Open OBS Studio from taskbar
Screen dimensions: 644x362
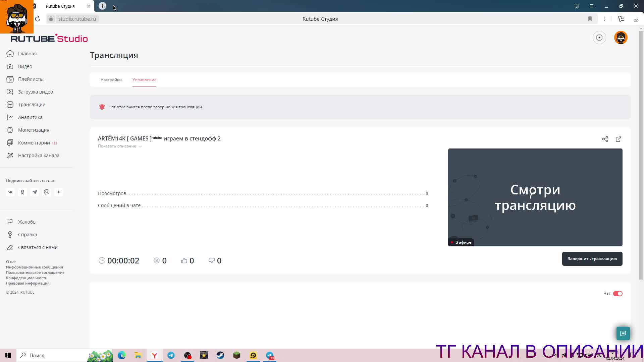tap(187, 355)
